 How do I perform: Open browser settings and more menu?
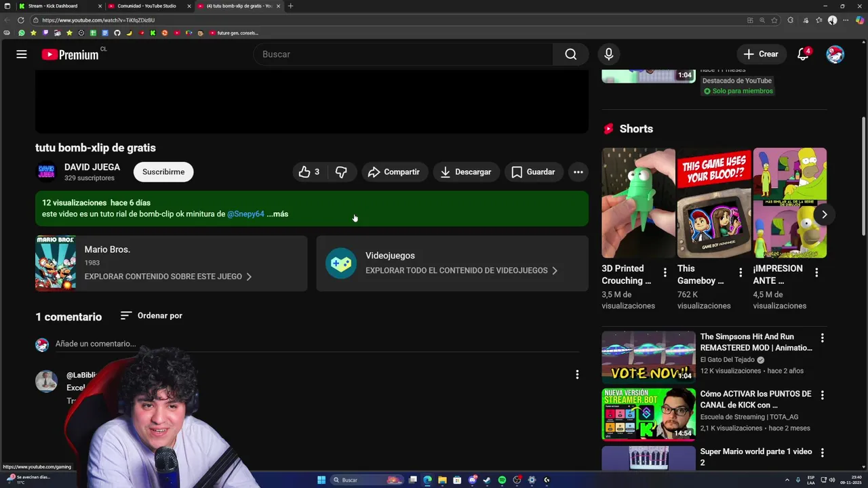point(846,20)
